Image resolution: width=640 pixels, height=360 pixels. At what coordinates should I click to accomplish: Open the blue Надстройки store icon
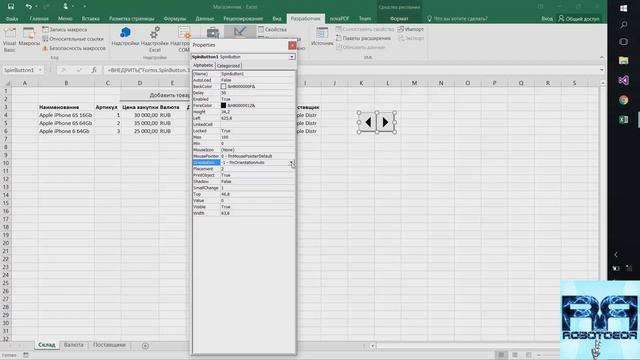tap(125, 37)
